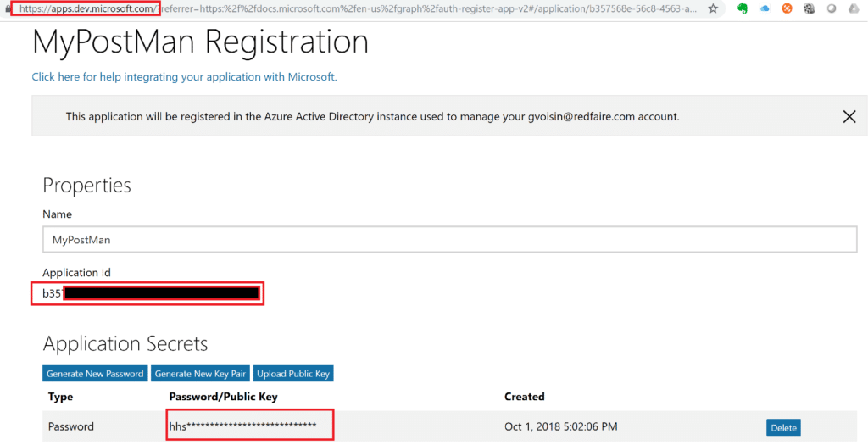Click the Password/Public Key column header
The image size is (868, 445).
[223, 397]
